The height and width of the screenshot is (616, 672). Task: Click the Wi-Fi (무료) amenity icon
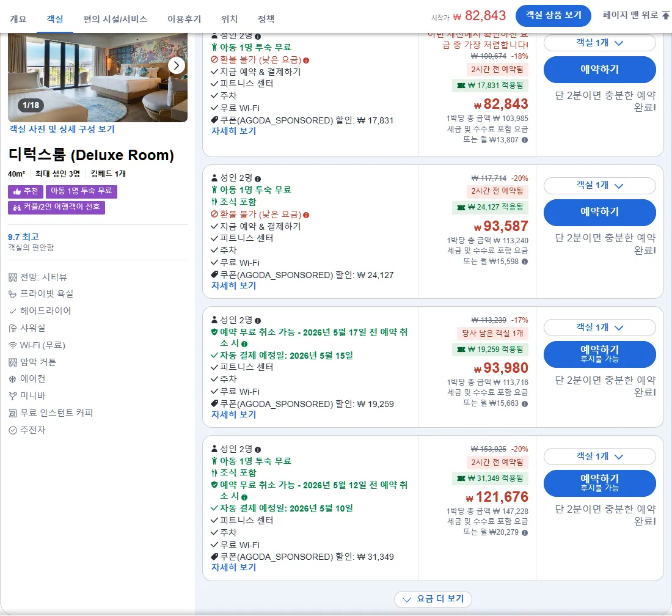[x=13, y=345]
